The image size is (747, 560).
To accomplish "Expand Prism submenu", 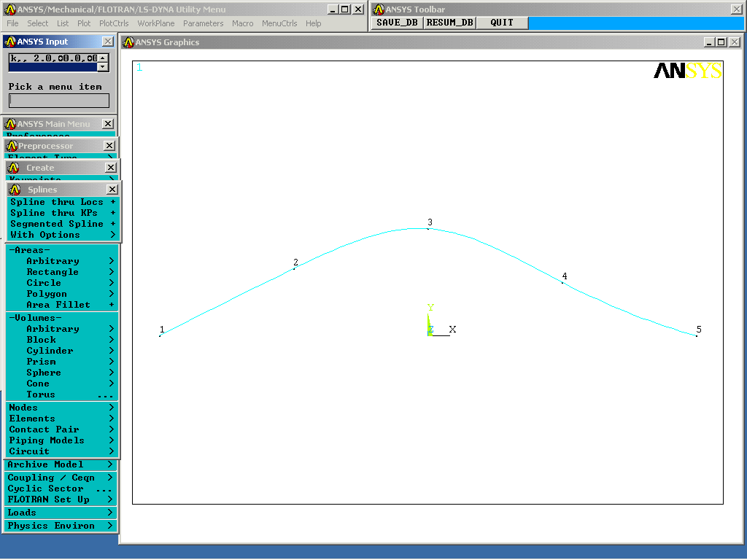I will pyautogui.click(x=62, y=362).
